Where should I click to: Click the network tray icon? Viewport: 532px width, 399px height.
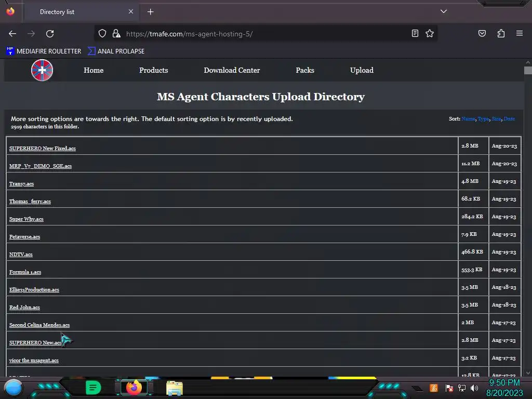[x=461, y=388]
